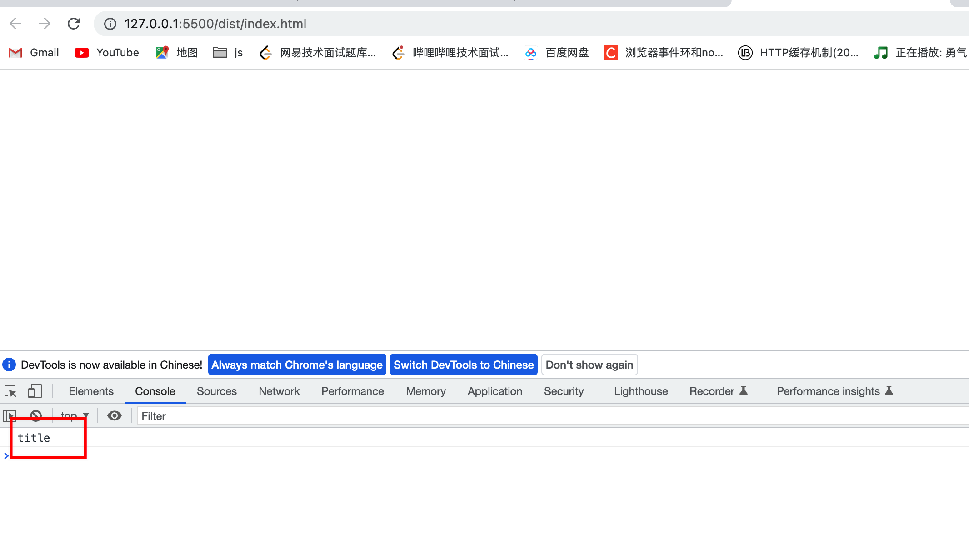969x560 pixels.
Task: Click Switch DevTools to Chinese button
Action: (x=463, y=365)
